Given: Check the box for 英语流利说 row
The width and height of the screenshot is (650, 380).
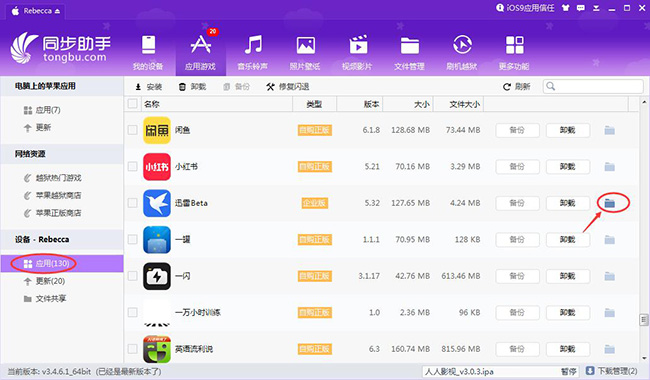Looking at the screenshot, I should coord(133,349).
